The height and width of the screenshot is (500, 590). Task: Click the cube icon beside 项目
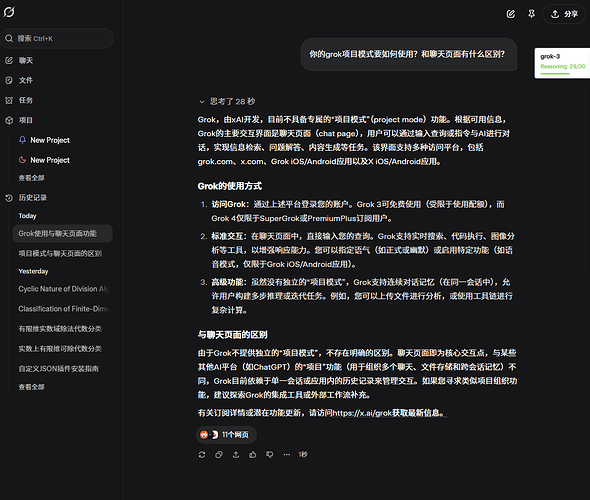tap(9, 120)
